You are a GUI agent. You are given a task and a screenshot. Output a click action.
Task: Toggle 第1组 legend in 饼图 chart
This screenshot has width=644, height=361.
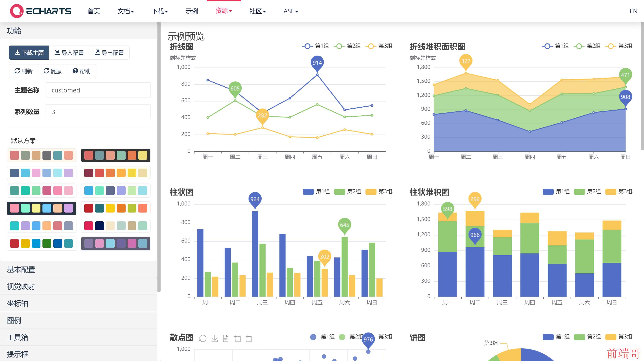[x=556, y=337]
